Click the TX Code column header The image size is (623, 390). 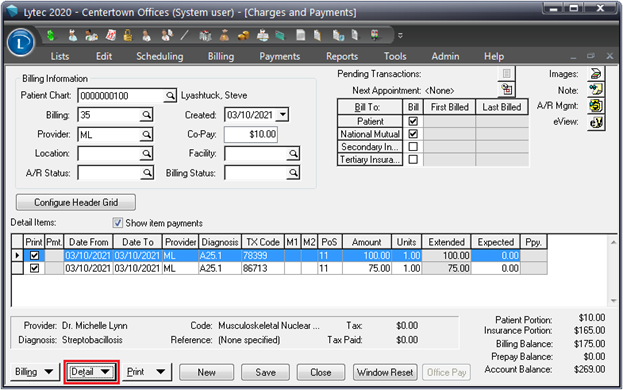click(263, 242)
